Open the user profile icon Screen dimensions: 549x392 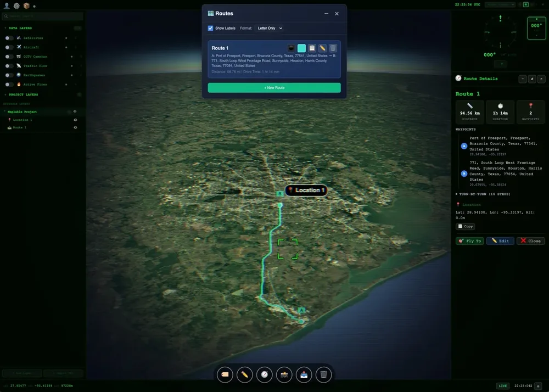[6, 5]
